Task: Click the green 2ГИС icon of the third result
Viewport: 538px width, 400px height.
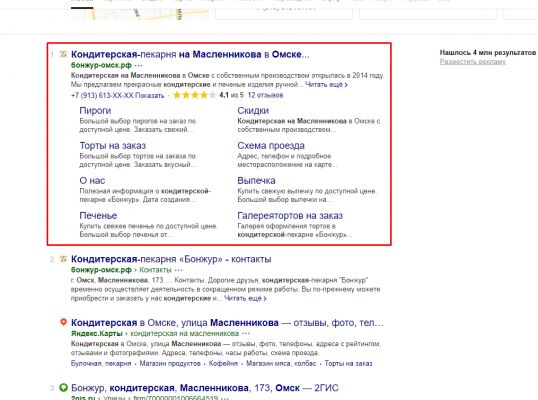Action: click(63, 388)
